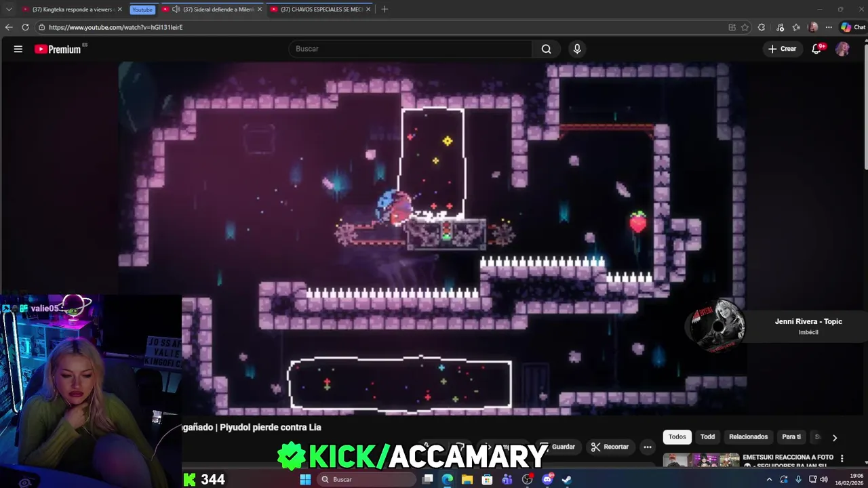
Task: Click the Guardar button
Action: (x=557, y=447)
